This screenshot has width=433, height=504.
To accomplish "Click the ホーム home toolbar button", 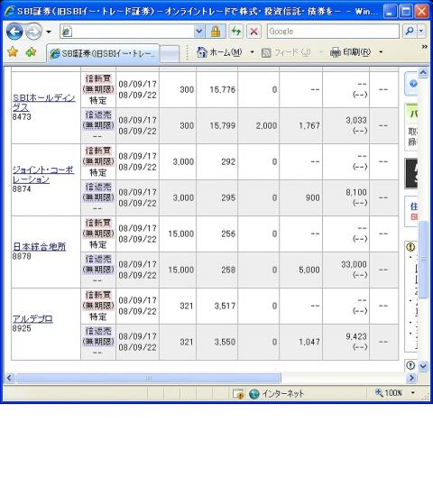I will (219, 52).
